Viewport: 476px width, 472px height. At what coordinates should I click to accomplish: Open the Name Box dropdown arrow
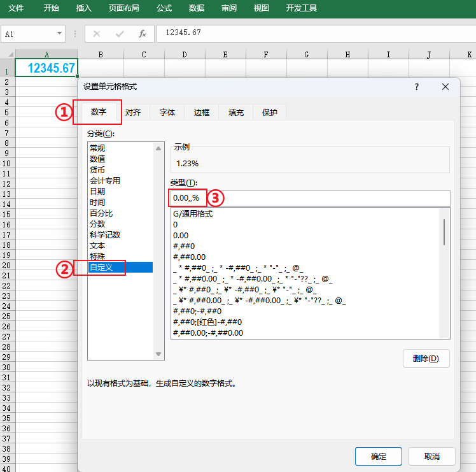(60, 34)
